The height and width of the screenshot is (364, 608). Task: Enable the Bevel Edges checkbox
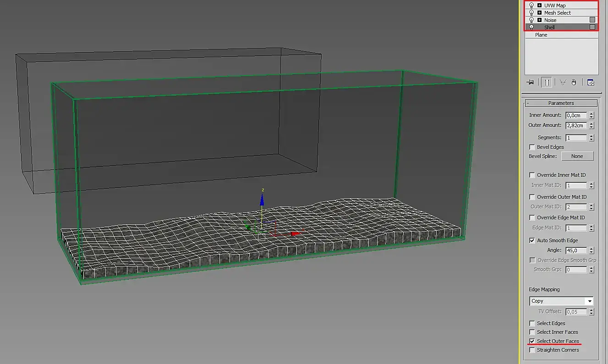coord(532,147)
